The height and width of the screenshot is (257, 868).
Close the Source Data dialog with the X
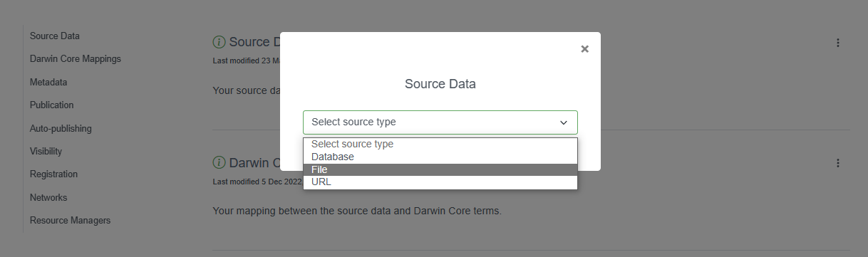pos(584,49)
